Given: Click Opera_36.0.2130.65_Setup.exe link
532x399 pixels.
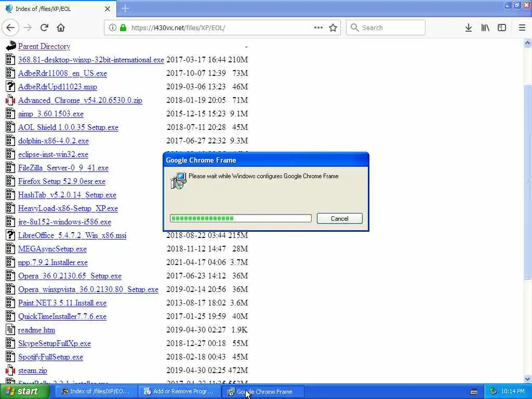Looking at the screenshot, I should (x=70, y=276).
